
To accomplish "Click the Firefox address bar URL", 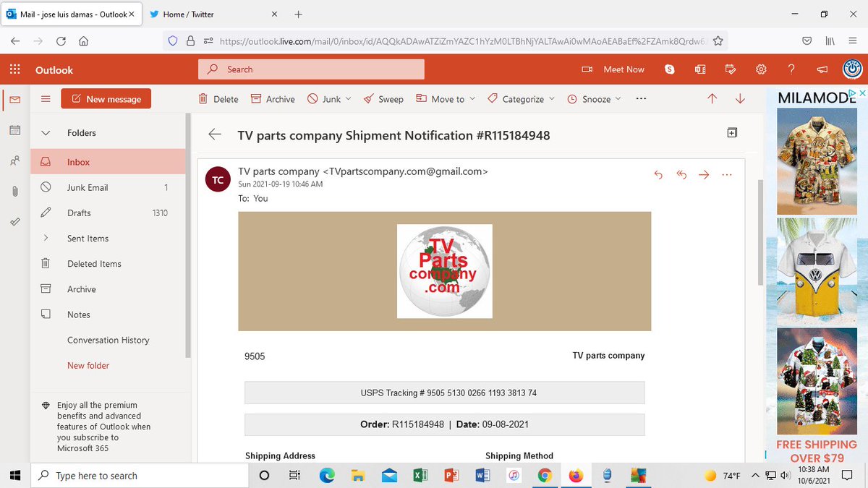I will coord(461,41).
